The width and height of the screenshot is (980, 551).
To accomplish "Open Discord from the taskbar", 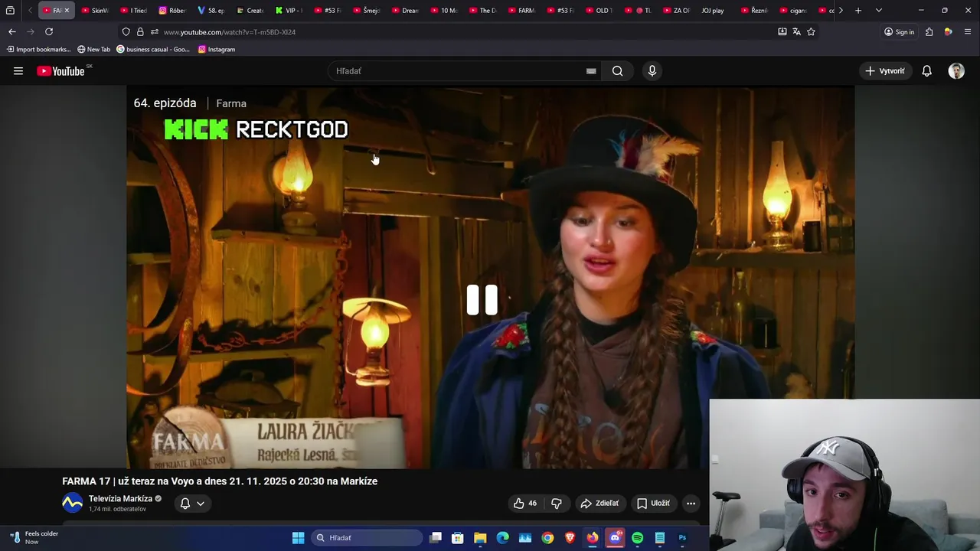I will pyautogui.click(x=615, y=538).
